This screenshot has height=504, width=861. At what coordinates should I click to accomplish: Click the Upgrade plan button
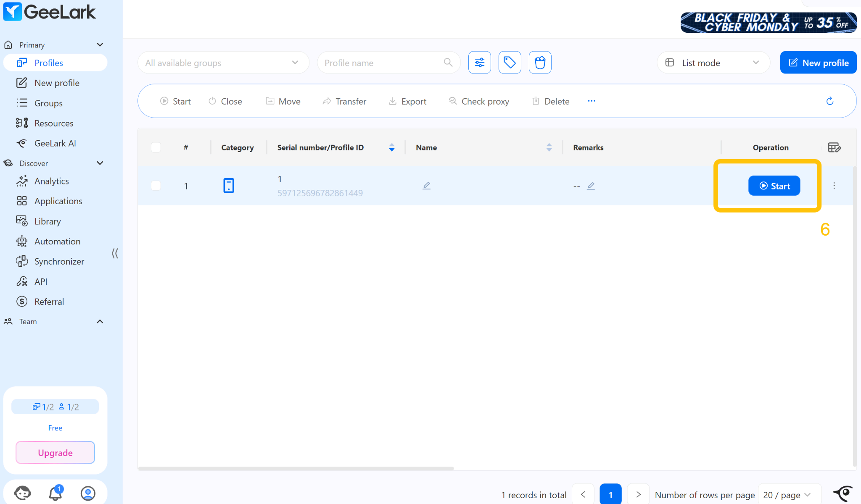click(55, 453)
